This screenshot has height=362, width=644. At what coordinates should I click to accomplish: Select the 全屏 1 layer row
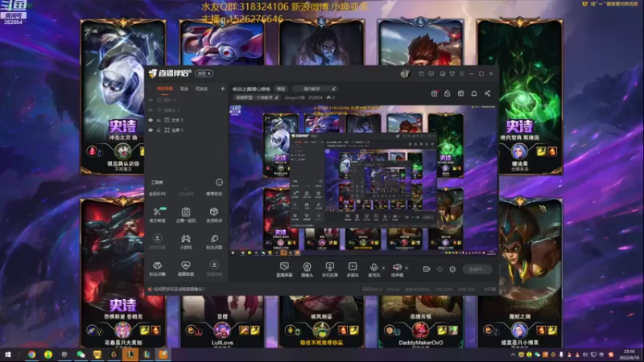tap(187, 130)
